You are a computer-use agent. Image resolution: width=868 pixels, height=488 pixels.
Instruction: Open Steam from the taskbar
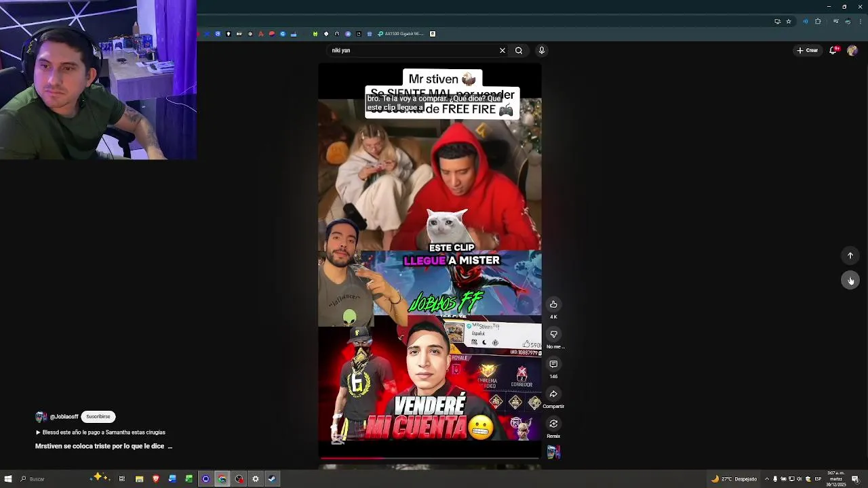272,479
